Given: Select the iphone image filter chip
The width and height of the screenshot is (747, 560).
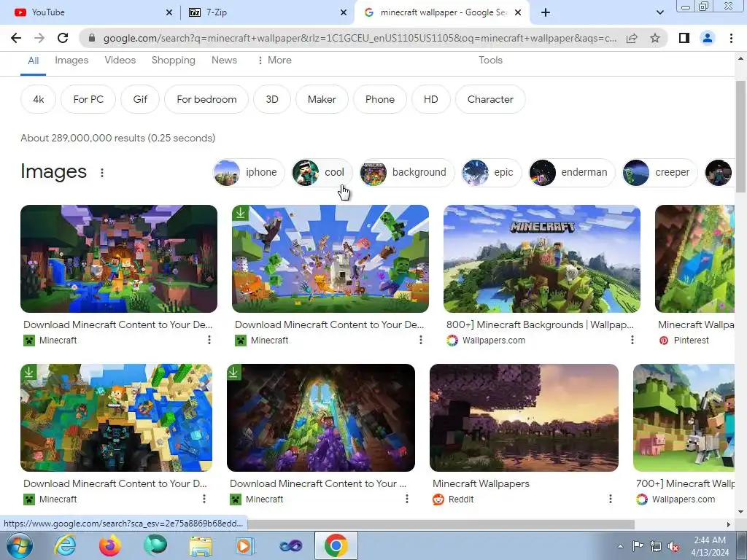Looking at the screenshot, I should point(249,172).
